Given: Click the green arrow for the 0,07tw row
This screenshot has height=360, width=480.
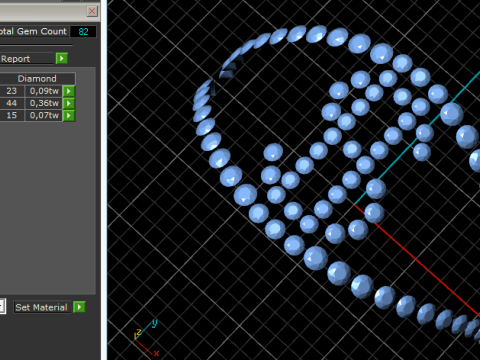Looking at the screenshot, I should click(69, 116).
